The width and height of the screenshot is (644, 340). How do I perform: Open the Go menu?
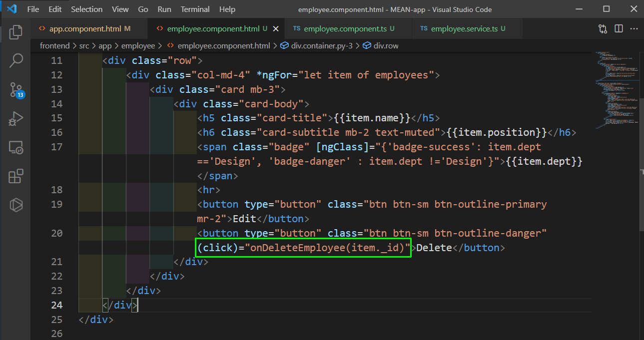[x=143, y=9]
